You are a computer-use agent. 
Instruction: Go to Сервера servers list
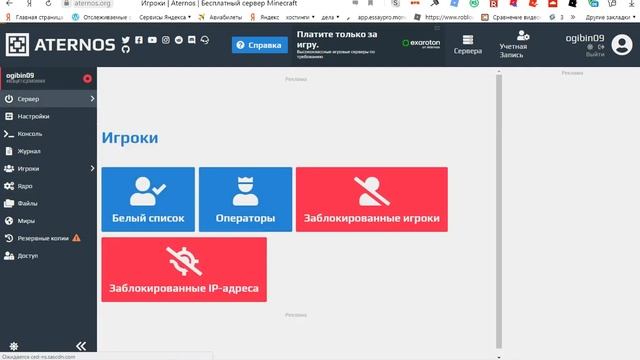(x=468, y=44)
